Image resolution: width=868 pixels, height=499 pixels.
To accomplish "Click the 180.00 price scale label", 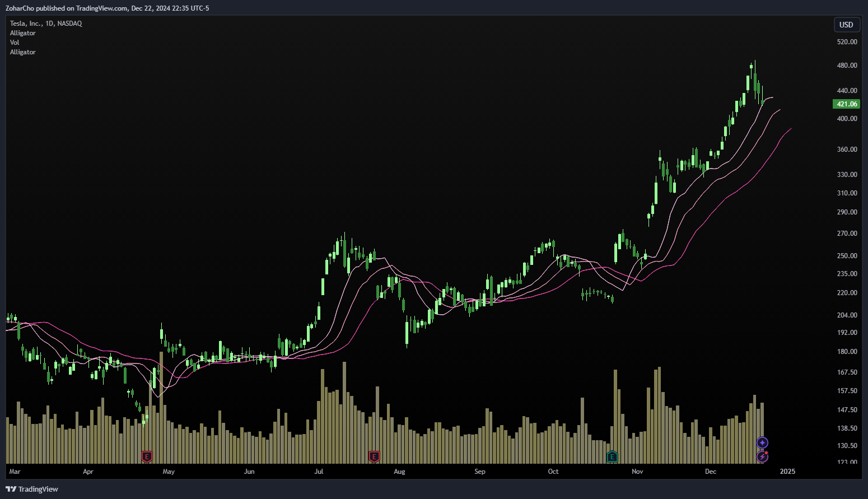I will 847,352.
